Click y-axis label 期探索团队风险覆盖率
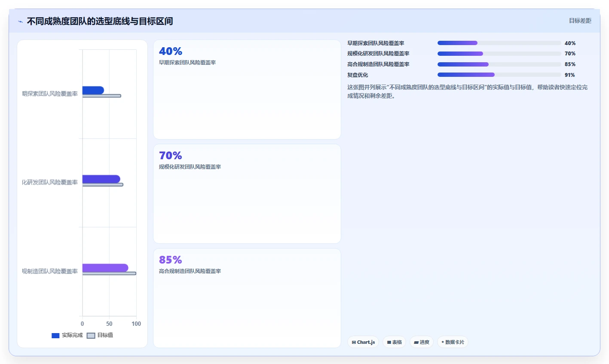This screenshot has height=364, width=609. [50, 94]
